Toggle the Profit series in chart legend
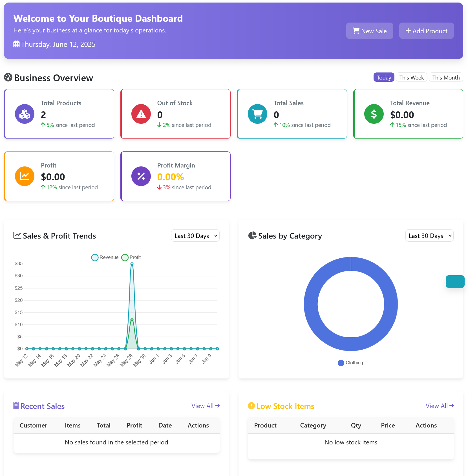Viewport: 468px width, 476px height. [131, 257]
